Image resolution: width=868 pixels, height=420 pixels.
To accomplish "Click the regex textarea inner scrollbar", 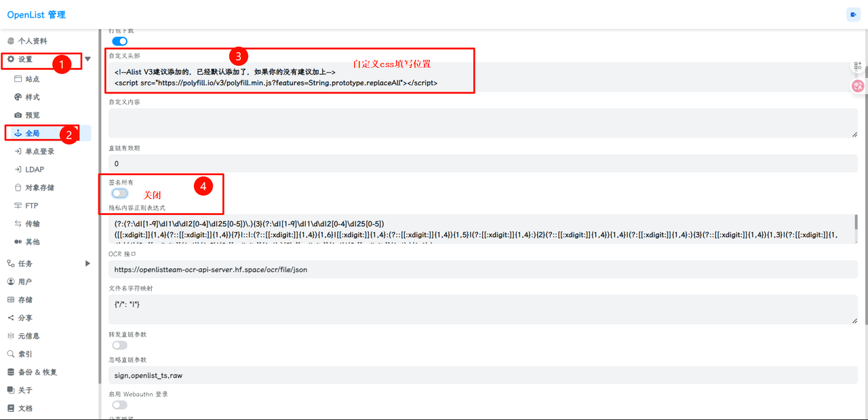I will point(856,223).
